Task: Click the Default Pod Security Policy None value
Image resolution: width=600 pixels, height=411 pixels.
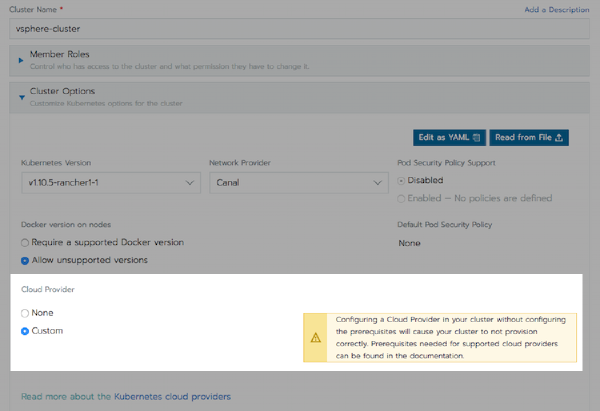Action: (x=409, y=243)
